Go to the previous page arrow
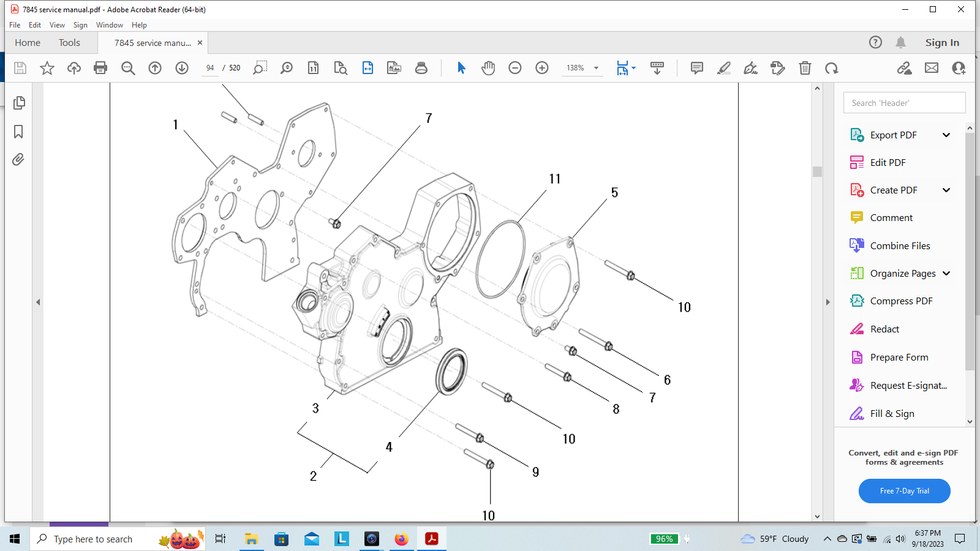Viewport: 980px width, 551px height. [155, 68]
